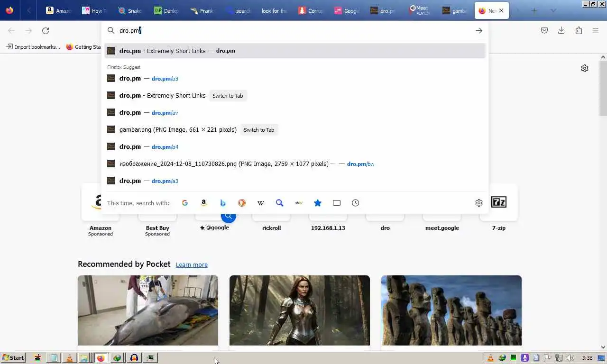Viewport: 607px width, 364px height.
Task: Switch to the Frank tab
Action: pyautogui.click(x=202, y=10)
